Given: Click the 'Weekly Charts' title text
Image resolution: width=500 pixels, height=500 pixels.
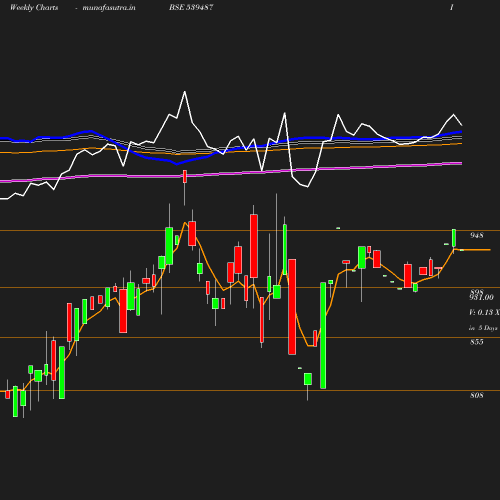Looking at the screenshot, I should tap(34, 8).
